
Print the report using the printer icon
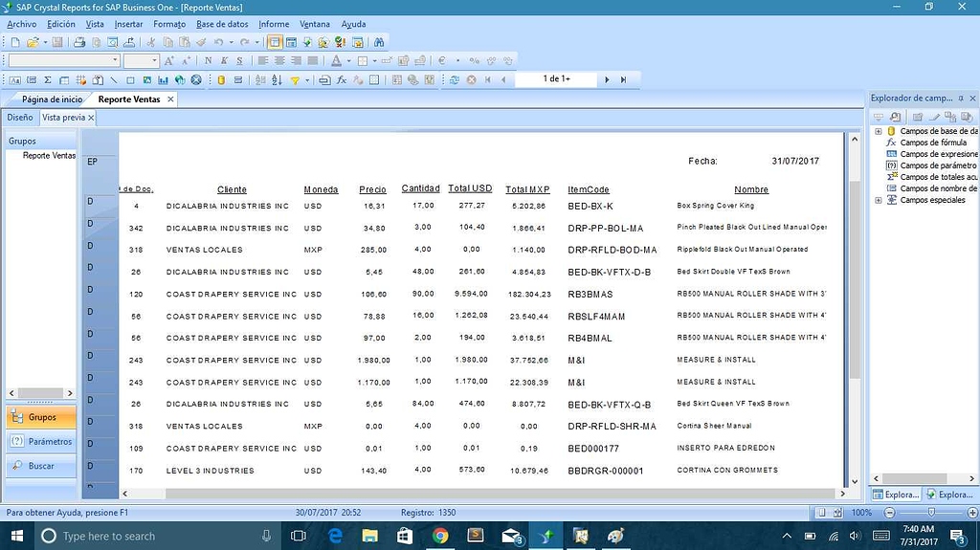79,42
